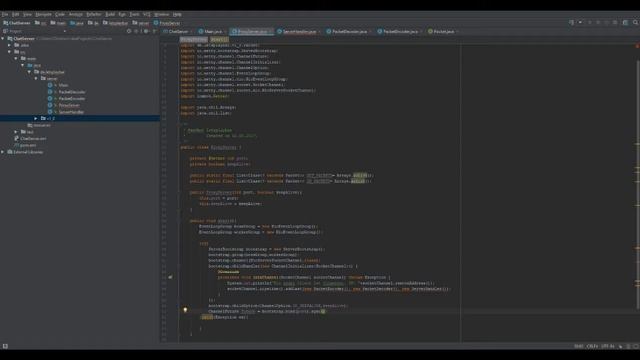Switch to the ServerHandler.java editor tab
Image resolution: width=640 pixels, height=360 pixels.
pos(299,31)
